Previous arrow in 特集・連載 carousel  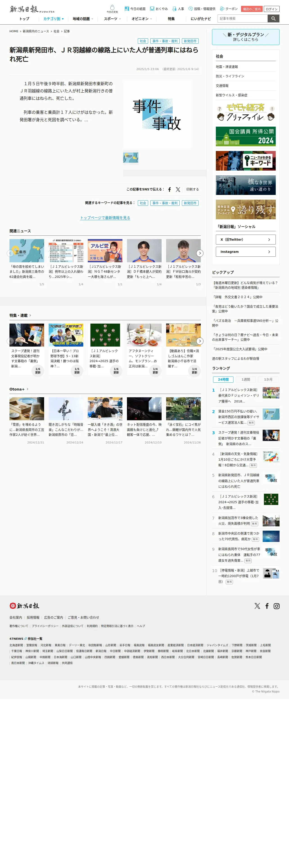click(x=10, y=341)
